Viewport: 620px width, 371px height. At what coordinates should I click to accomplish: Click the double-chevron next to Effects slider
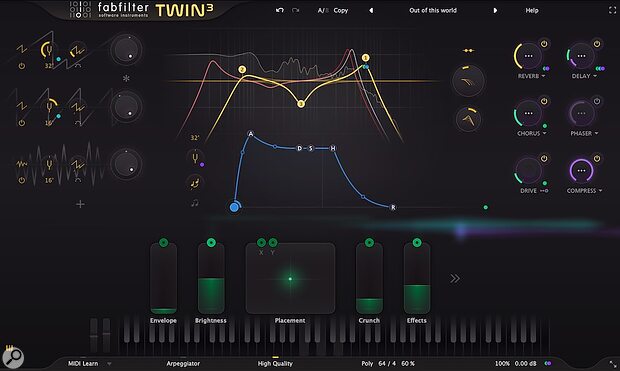[x=455, y=278]
